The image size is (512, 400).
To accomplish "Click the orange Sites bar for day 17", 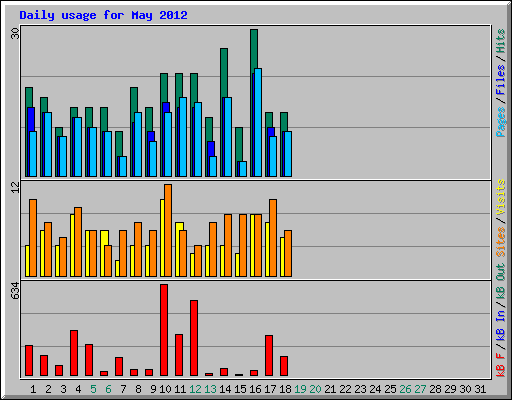I will tap(273, 238).
